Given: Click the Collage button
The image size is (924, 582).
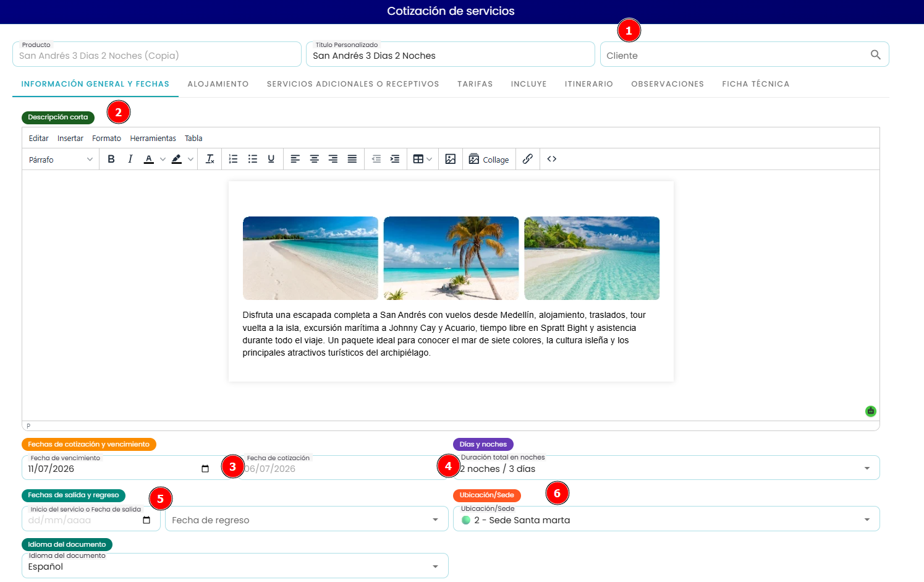Looking at the screenshot, I should [x=489, y=159].
